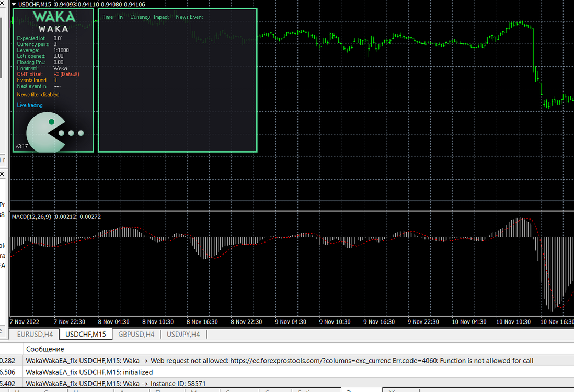Click the v3.17 version label

pos(21,146)
